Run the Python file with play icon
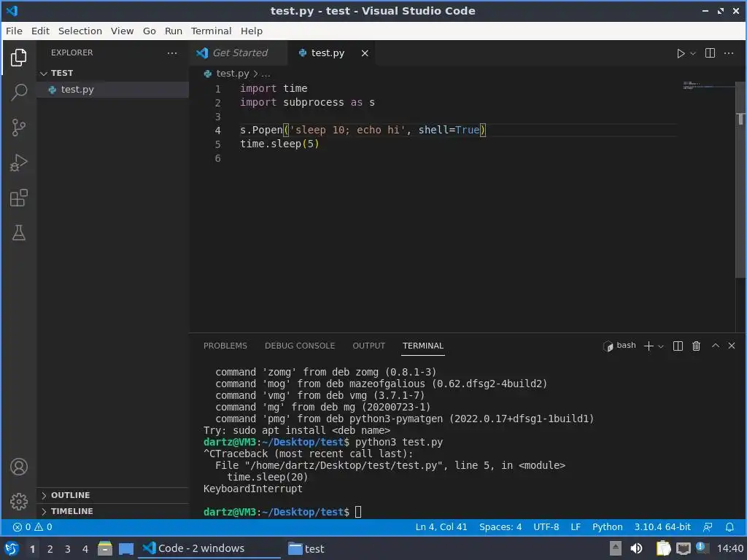Screen dimensions: 747x560 click(x=681, y=53)
